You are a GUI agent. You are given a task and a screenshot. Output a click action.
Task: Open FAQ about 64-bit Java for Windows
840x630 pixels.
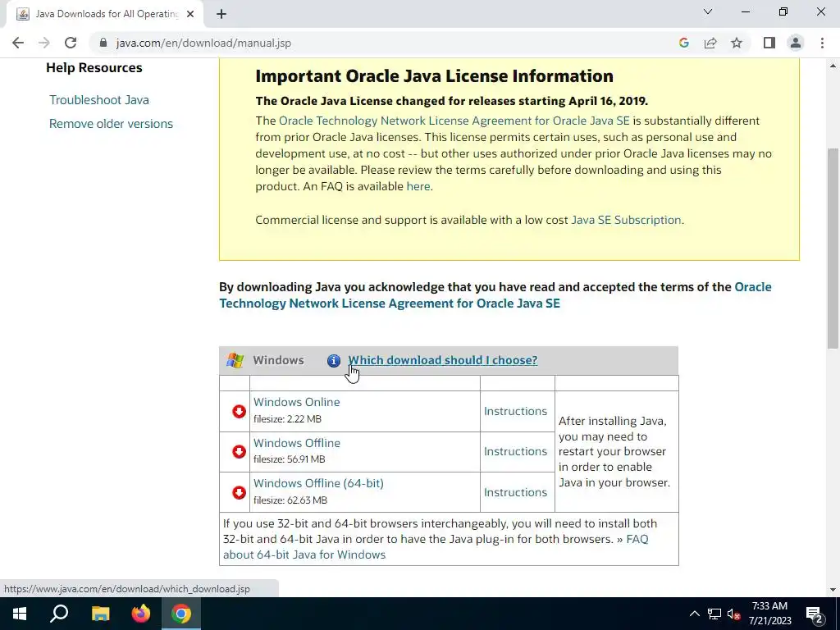coord(304,555)
